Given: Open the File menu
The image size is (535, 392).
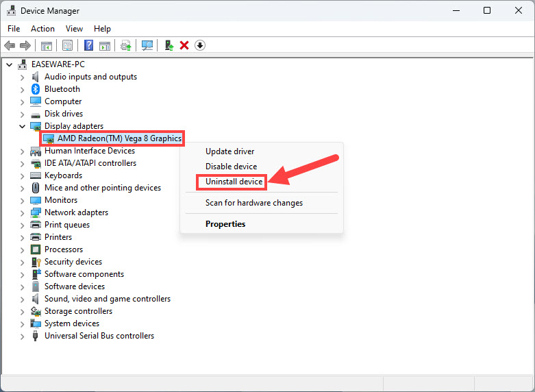Looking at the screenshot, I should 14,29.
